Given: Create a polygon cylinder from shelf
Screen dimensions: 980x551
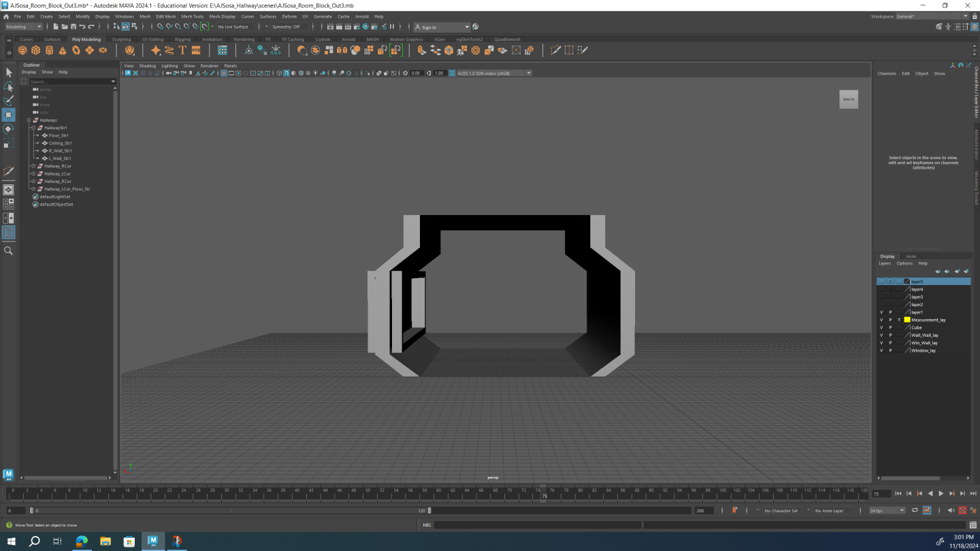Looking at the screenshot, I should [x=49, y=50].
